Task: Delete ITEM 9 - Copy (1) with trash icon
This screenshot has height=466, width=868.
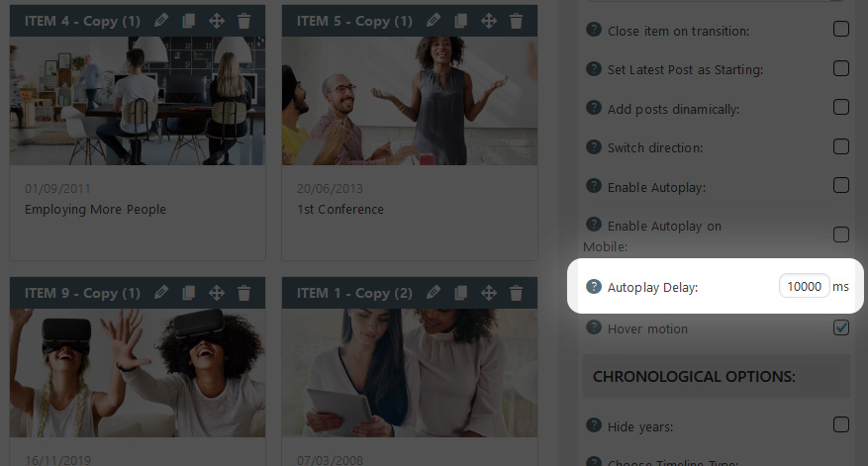Action: click(x=244, y=293)
